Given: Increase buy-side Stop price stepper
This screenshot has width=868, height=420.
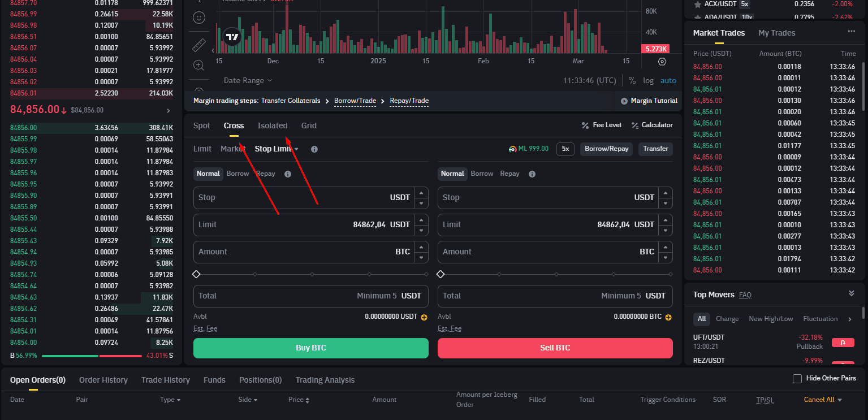Looking at the screenshot, I should 421,193.
